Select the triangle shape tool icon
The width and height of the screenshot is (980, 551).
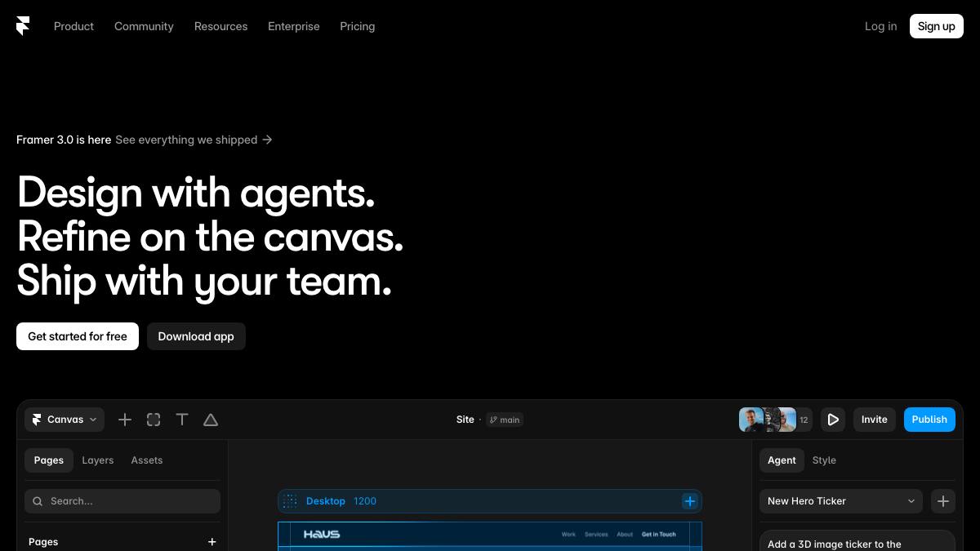click(x=211, y=420)
